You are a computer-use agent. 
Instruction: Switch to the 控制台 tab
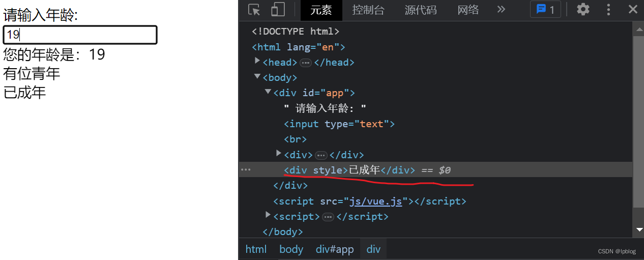point(368,10)
